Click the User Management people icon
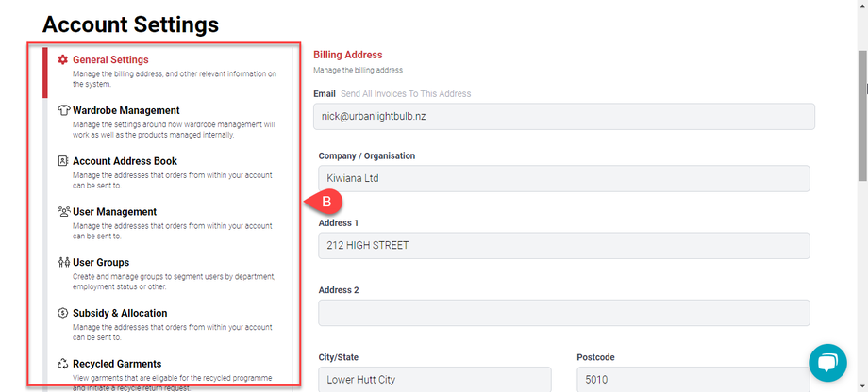The image size is (868, 392). coord(63,212)
